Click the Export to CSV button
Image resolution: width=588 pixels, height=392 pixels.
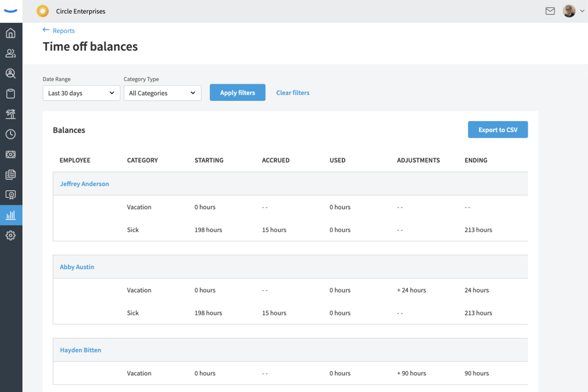tap(497, 130)
